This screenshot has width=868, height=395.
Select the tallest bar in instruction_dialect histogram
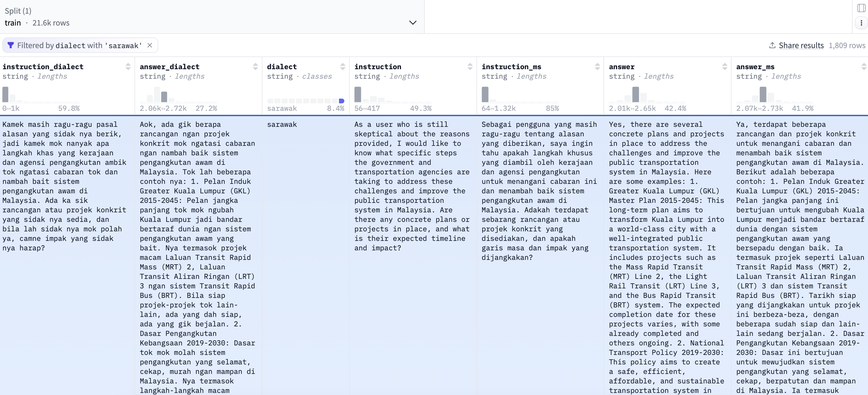5,94
